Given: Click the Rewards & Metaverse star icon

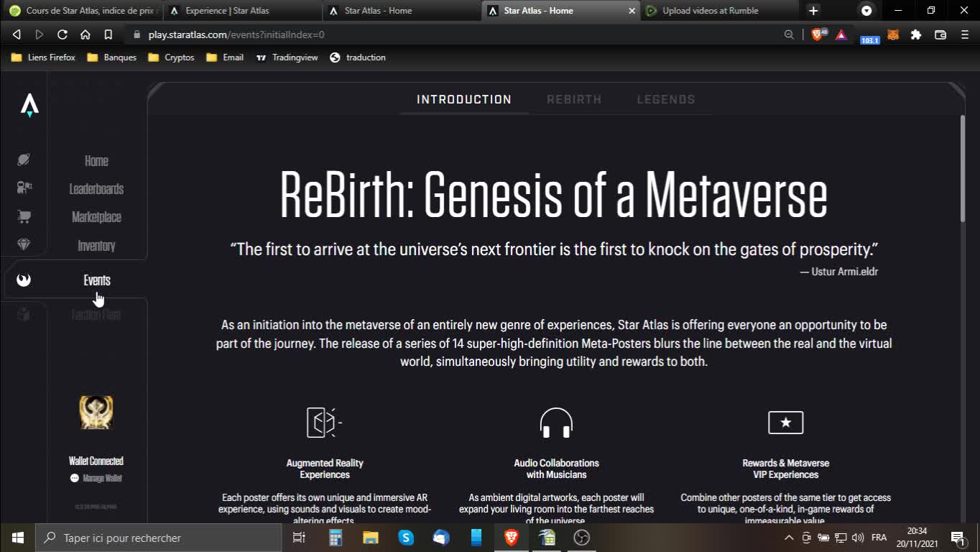Looking at the screenshot, I should click(785, 423).
